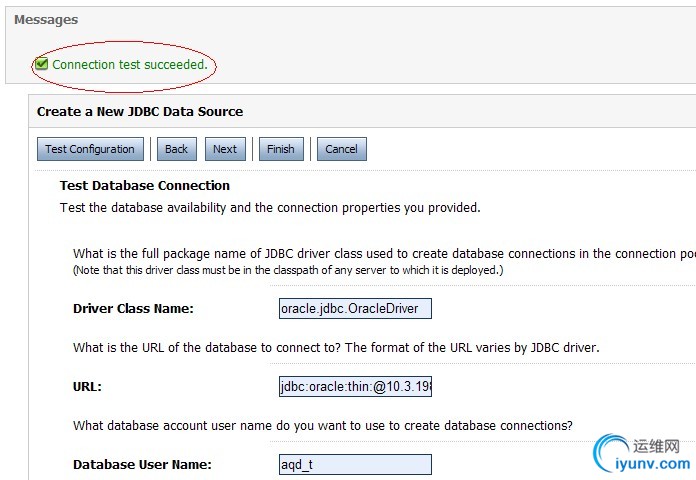This screenshot has width=696, height=480.
Task: Click into the URL text field
Action: point(355,386)
